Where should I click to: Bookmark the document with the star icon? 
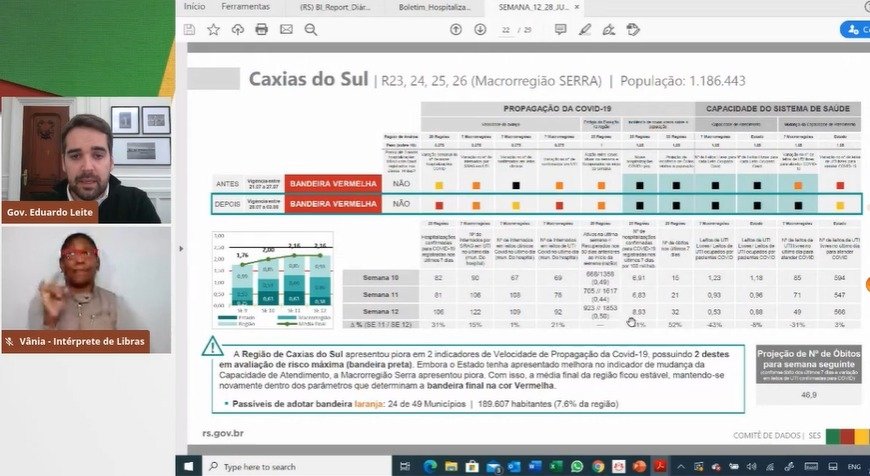[213, 30]
